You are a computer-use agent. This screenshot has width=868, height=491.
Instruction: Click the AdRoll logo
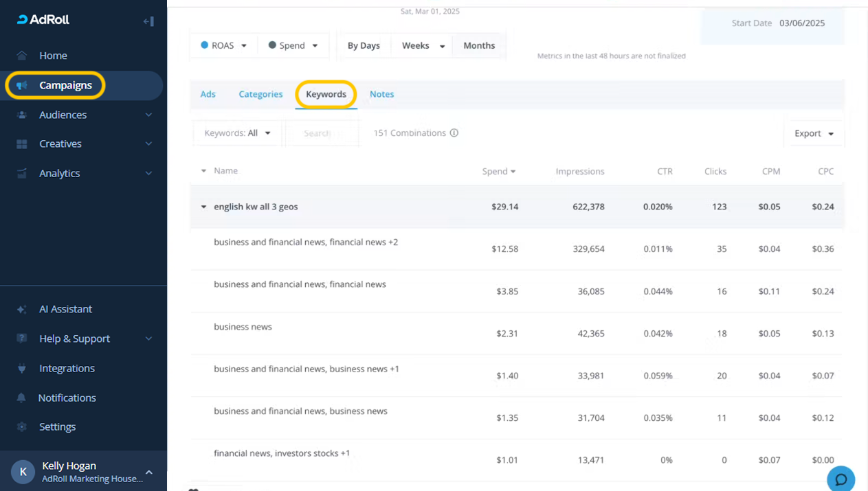tap(43, 20)
